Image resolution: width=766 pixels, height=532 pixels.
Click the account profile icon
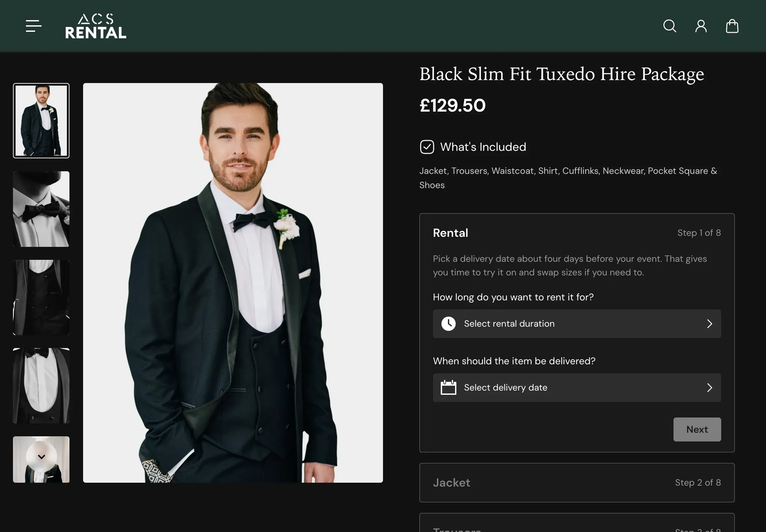click(701, 26)
